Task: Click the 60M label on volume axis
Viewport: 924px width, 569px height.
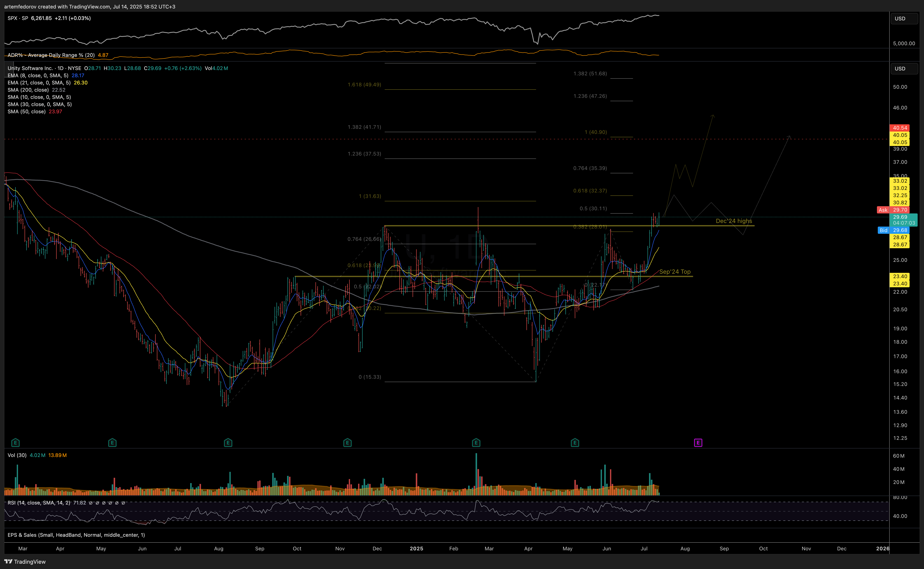Action: click(x=898, y=456)
